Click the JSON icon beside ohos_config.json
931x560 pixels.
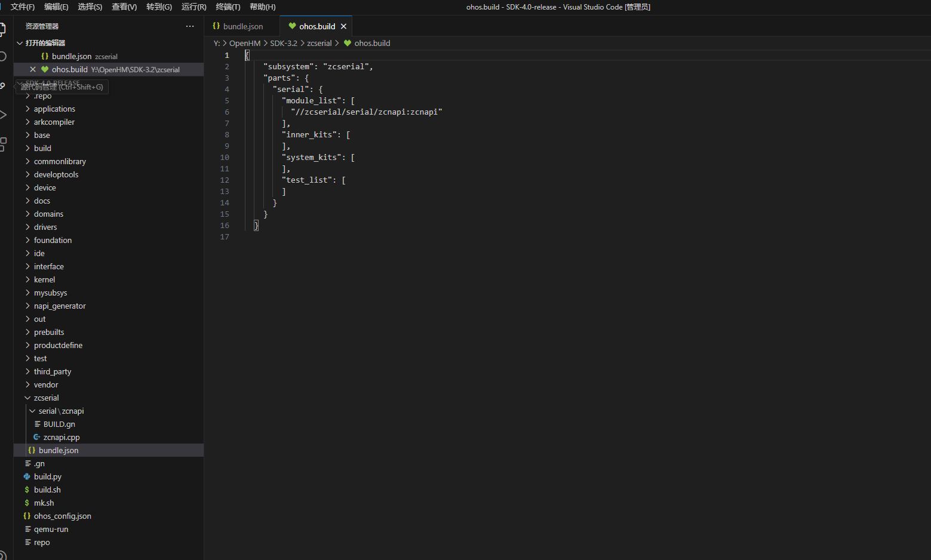tap(27, 516)
